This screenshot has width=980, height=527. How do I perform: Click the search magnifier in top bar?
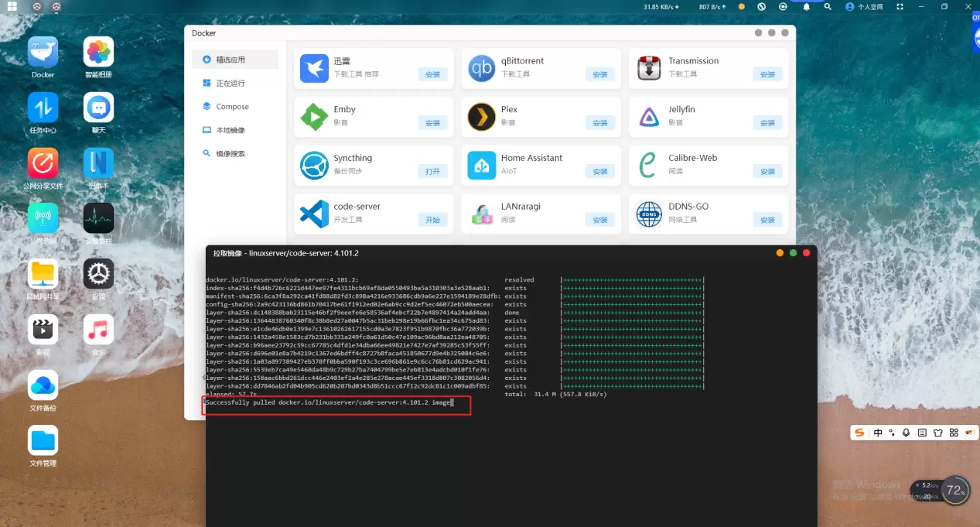(x=828, y=6)
